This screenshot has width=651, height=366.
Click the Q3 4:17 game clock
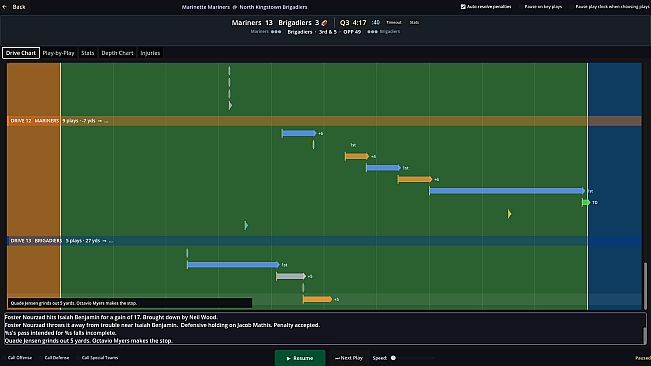(x=353, y=23)
